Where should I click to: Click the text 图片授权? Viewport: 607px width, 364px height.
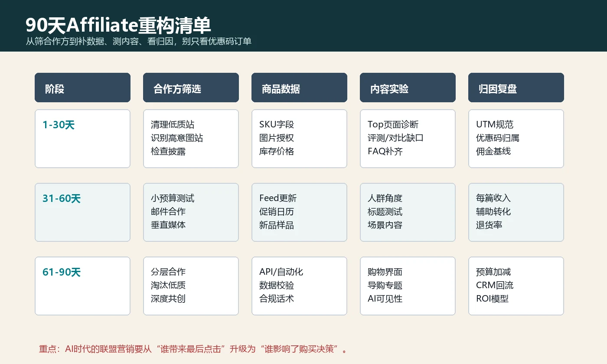(277, 138)
